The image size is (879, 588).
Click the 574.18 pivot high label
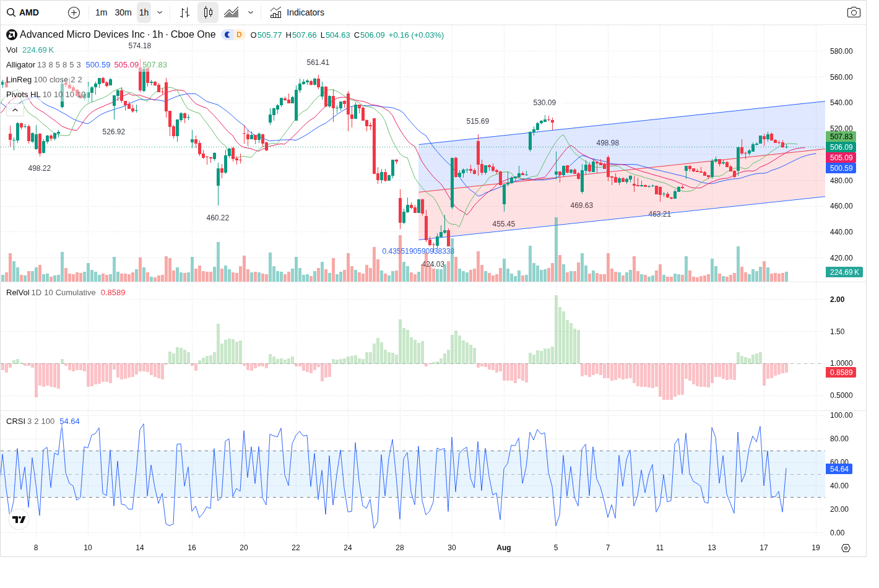[x=140, y=46]
